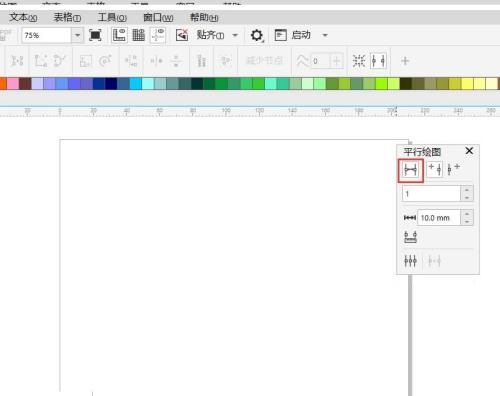Click the icon below the distance icon in 平行绘图

coord(411,237)
